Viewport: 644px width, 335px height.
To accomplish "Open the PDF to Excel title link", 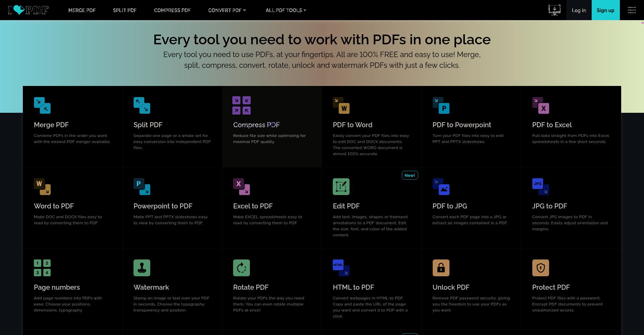I will [x=552, y=125].
